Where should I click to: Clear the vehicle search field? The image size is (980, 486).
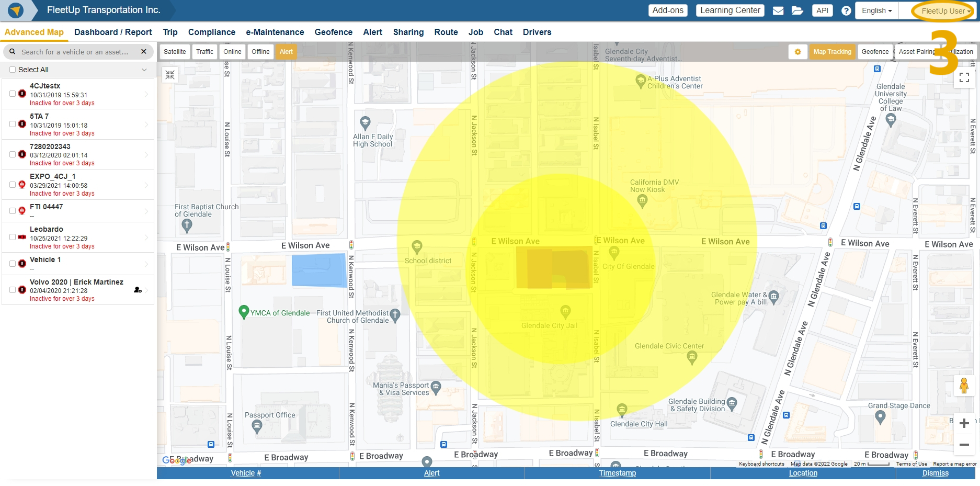[144, 52]
